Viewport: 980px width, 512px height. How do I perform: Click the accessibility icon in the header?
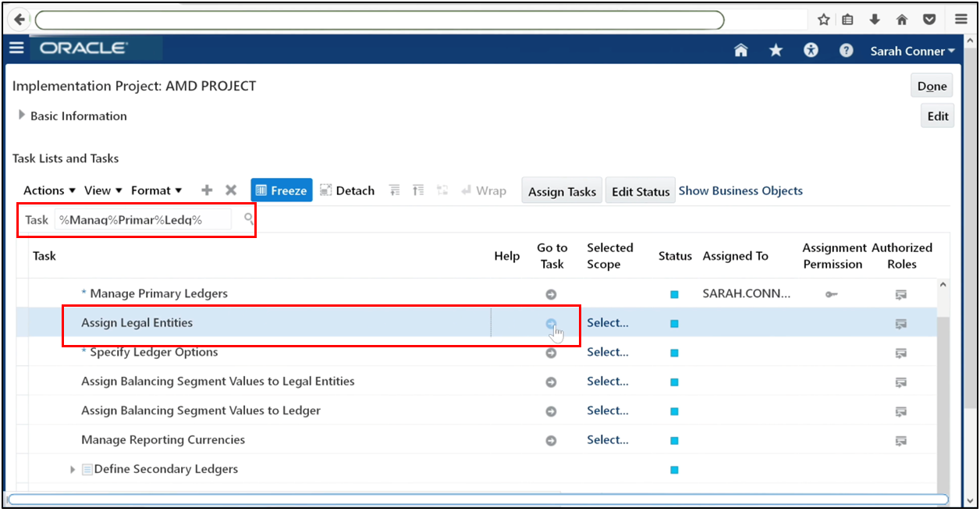(811, 50)
